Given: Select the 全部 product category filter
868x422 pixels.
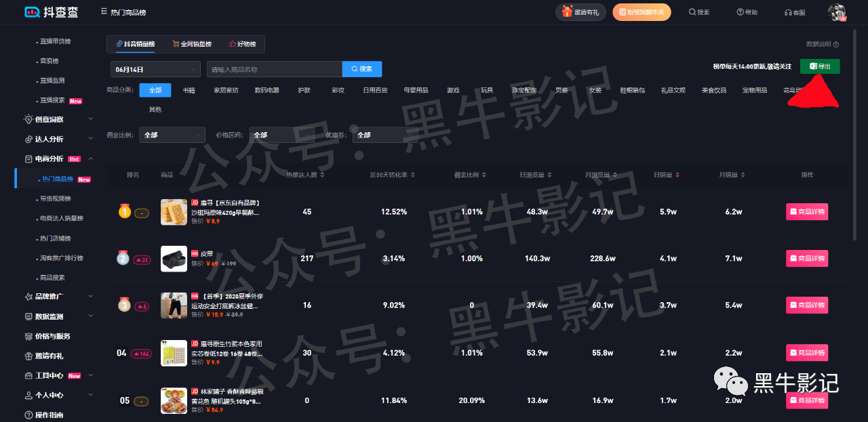Looking at the screenshot, I should (155, 90).
